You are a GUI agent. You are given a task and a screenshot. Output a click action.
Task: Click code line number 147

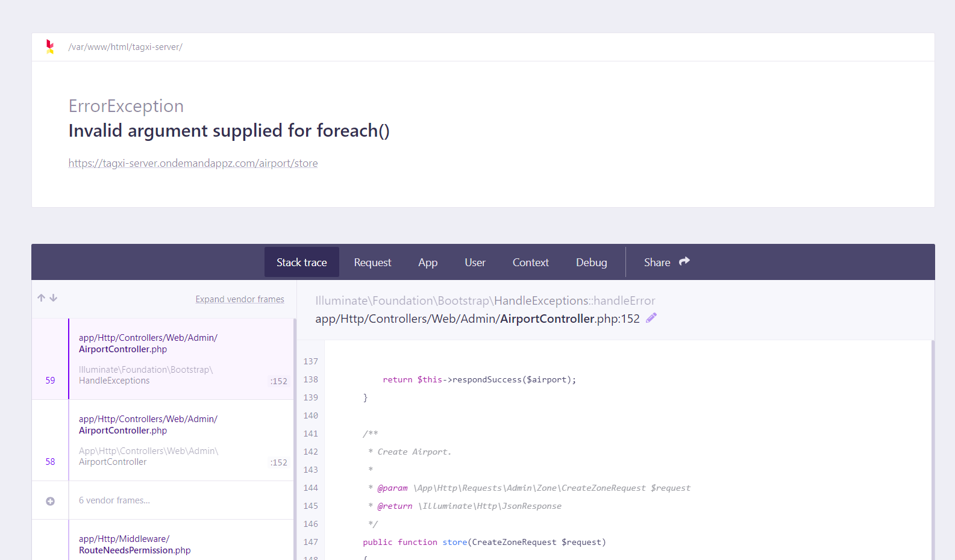click(310, 542)
